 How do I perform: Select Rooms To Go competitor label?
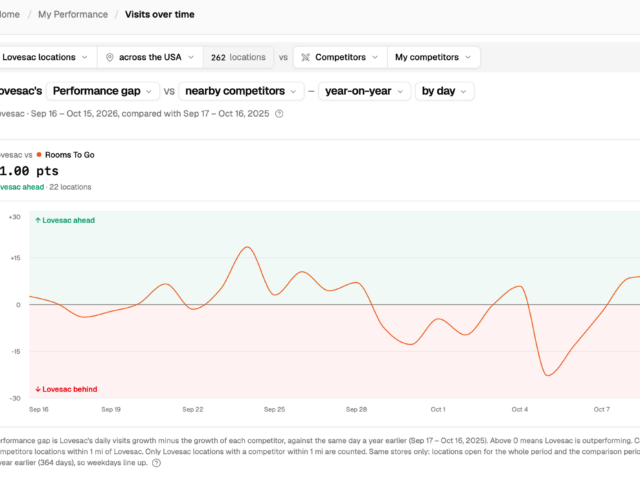(70, 155)
